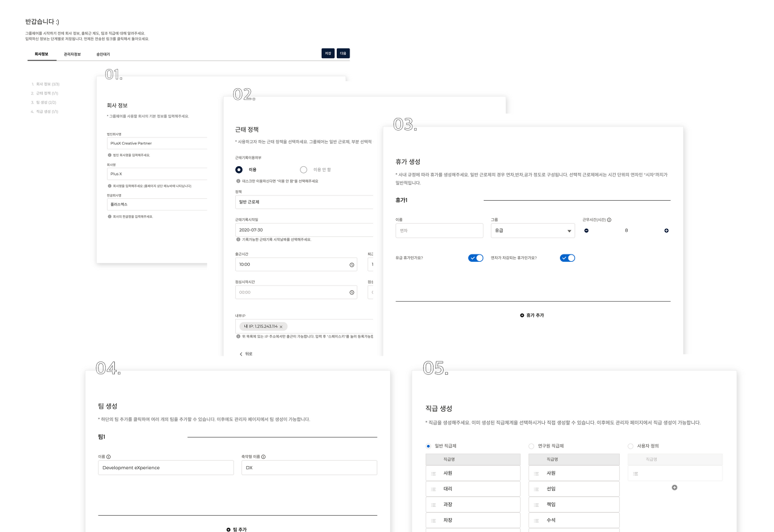Open the 근태기록시작일 date field 2020-07-30
Screen dimensions: 774x532
click(x=304, y=230)
